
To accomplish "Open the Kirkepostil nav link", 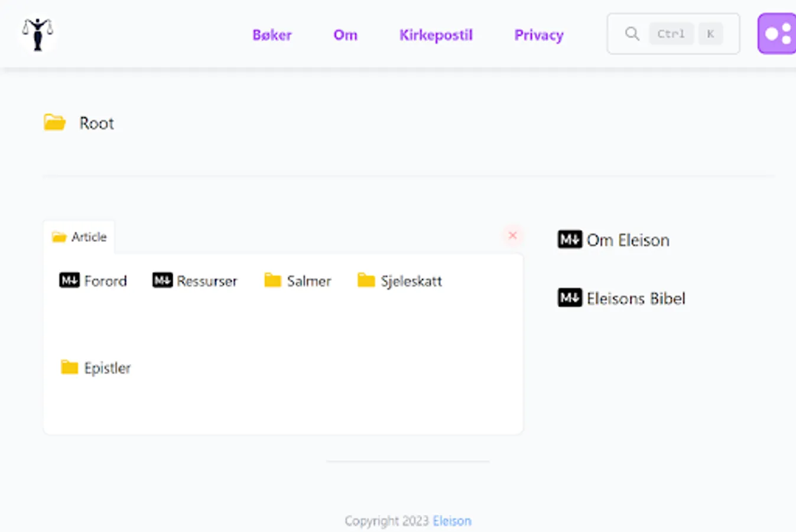I will 436,35.
